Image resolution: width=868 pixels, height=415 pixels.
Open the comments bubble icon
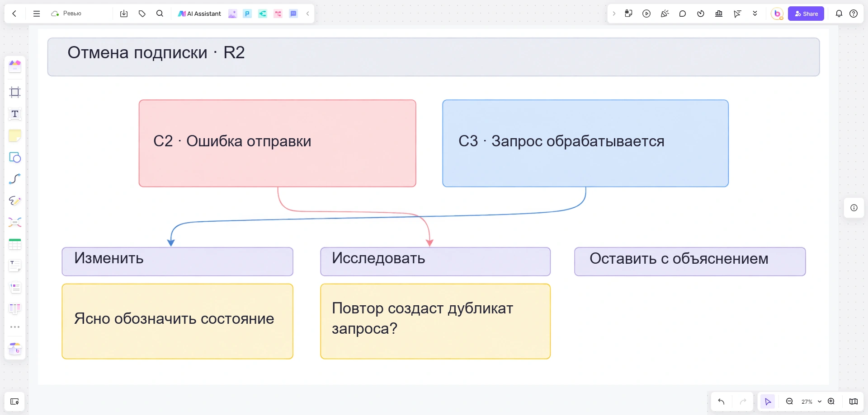click(683, 14)
